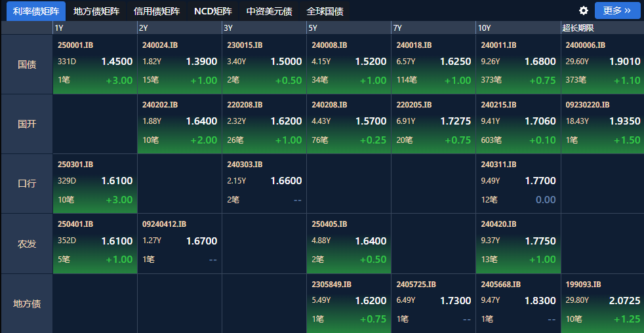Open bond code 2405725.IB
This screenshot has width=644, height=333.
[416, 284]
